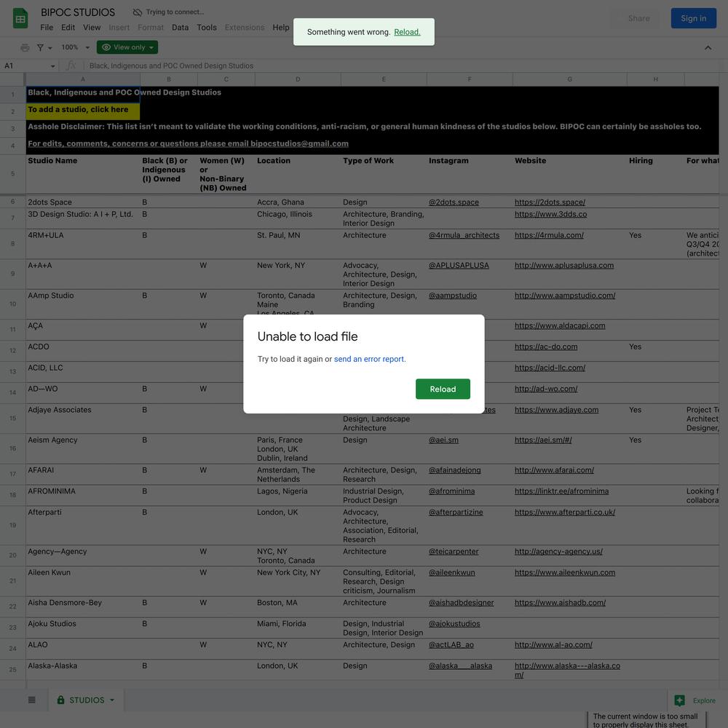Select row 6 header
This screenshot has width=728, height=728.
[12, 202]
